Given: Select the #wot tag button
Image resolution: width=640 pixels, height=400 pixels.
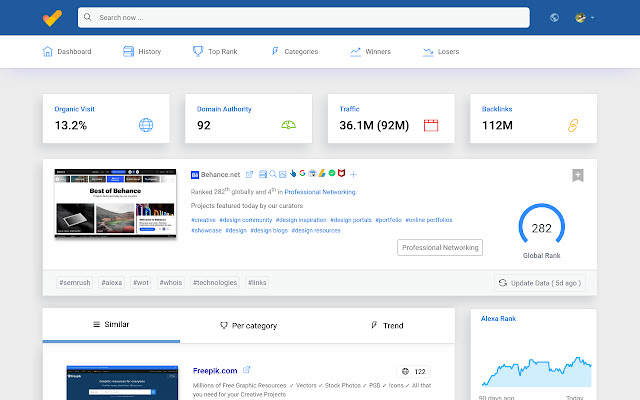Looking at the screenshot, I should click(x=141, y=282).
